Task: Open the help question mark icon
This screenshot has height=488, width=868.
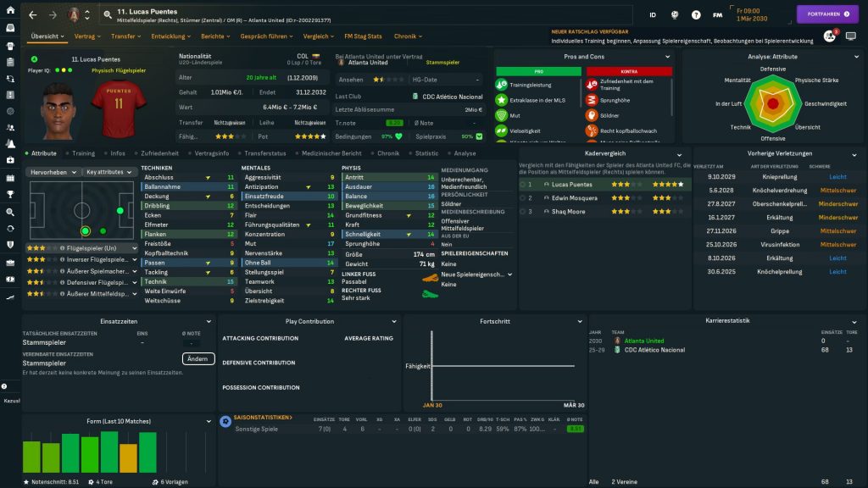Action: coord(696,15)
